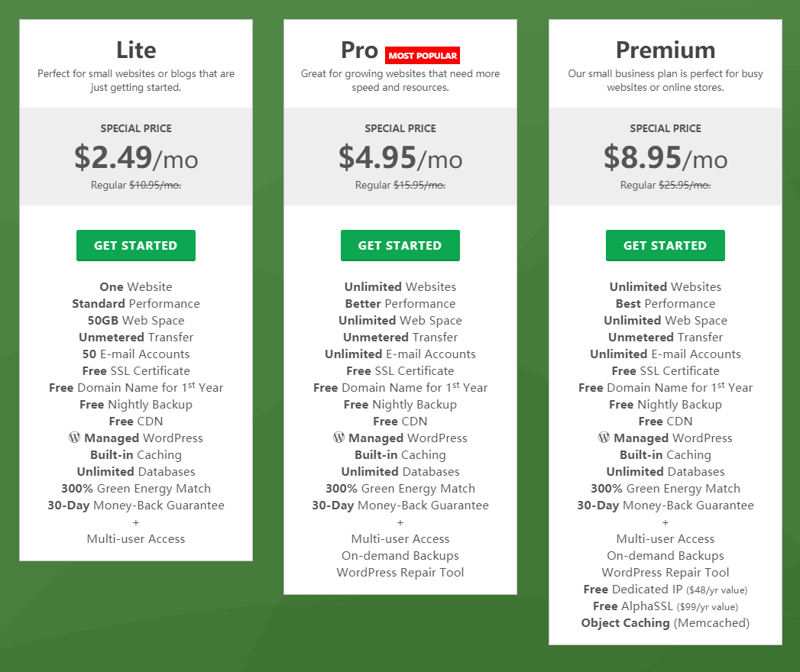Click the red MOST POPULAR badge
This screenshot has width=800, height=672.
pyautogui.click(x=423, y=55)
